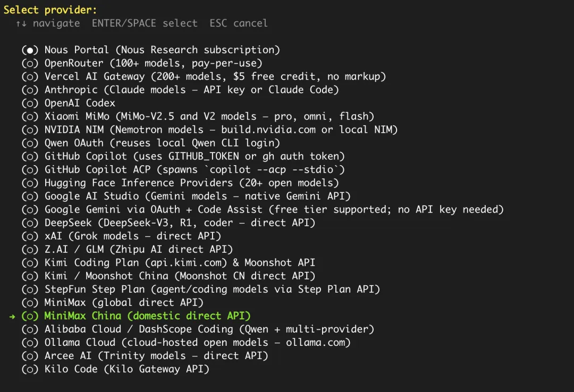Image resolution: width=574 pixels, height=392 pixels.
Task: Select Vercel AI Gateway radio button
Action: tap(30, 76)
